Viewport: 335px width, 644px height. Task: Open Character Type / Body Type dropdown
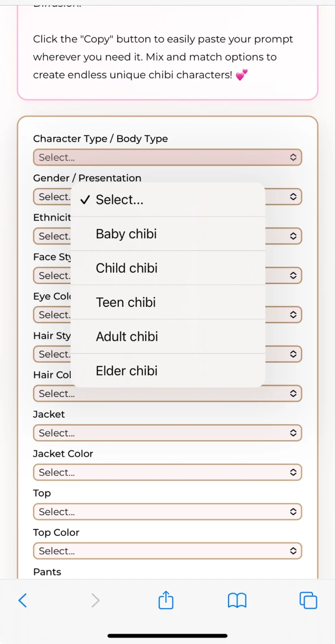coord(167,157)
